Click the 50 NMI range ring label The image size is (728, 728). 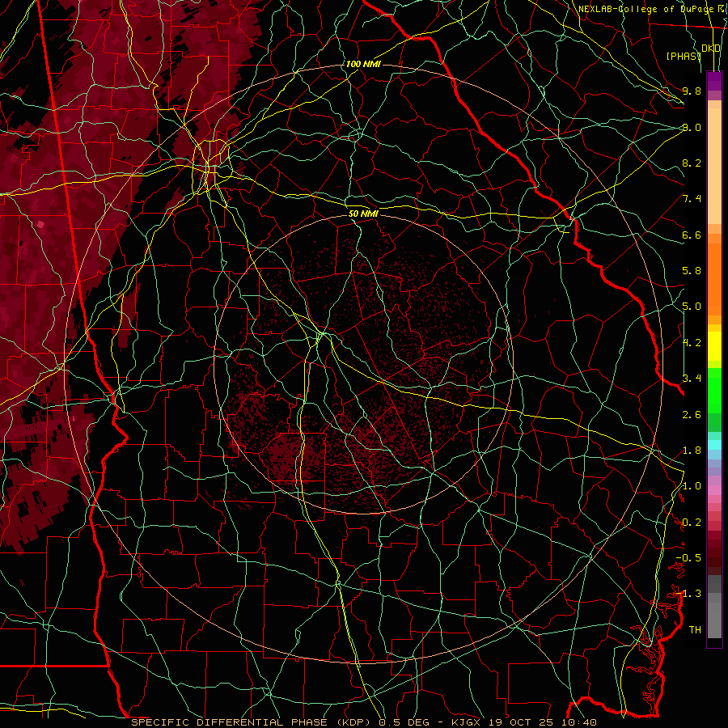[363, 214]
